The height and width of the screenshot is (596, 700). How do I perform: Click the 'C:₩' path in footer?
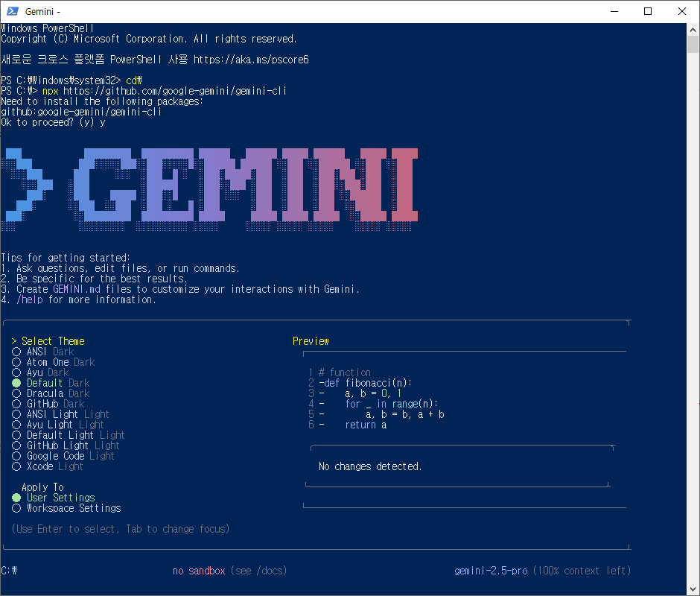9,571
